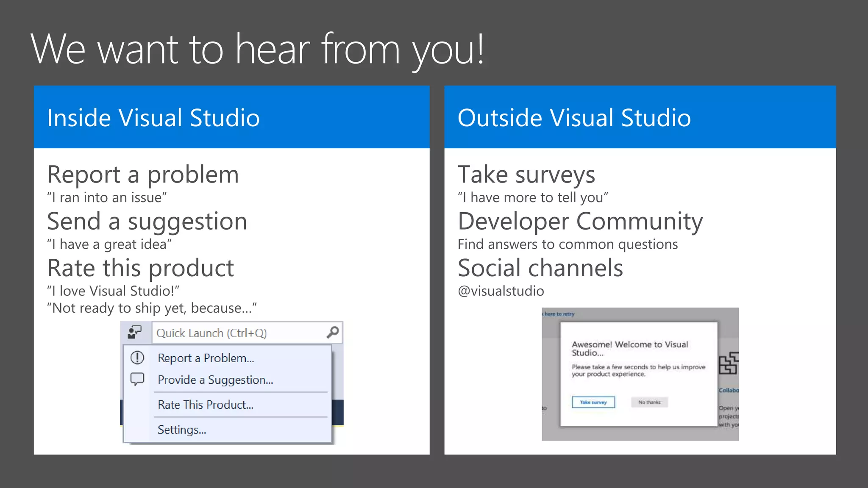Click the Outside Visual Studio header
This screenshot has width=868, height=488.
click(574, 118)
